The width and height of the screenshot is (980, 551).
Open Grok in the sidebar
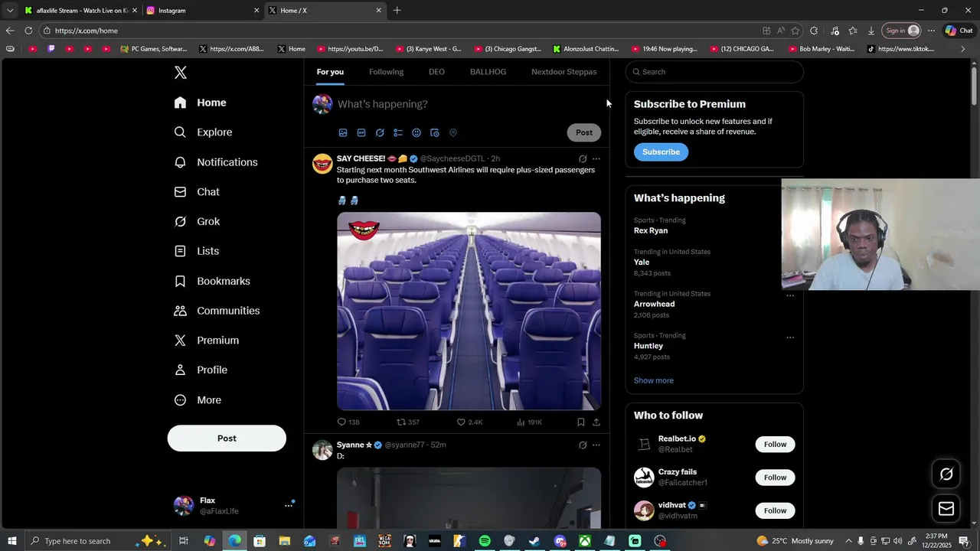(197, 222)
